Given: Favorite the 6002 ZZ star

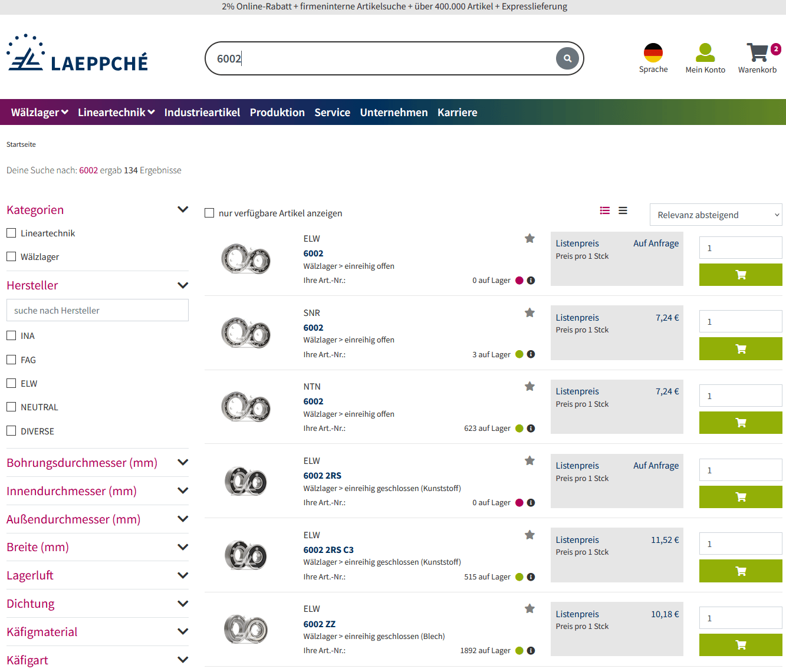Looking at the screenshot, I should point(530,608).
